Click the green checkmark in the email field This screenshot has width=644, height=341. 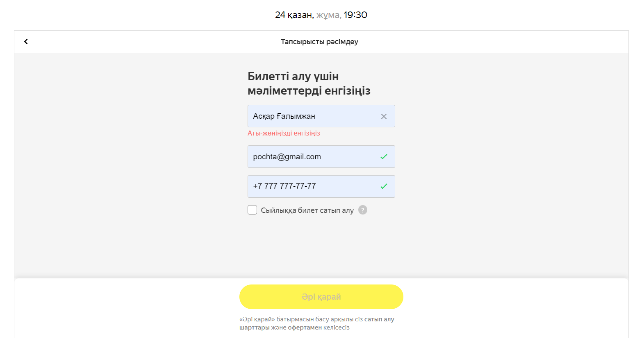click(x=384, y=157)
